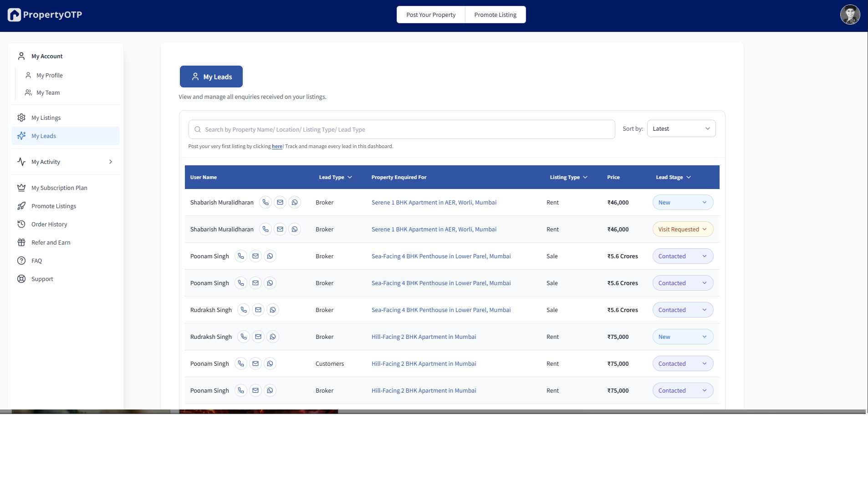Click the Price column header
The width and height of the screenshot is (868, 486).
click(x=613, y=177)
